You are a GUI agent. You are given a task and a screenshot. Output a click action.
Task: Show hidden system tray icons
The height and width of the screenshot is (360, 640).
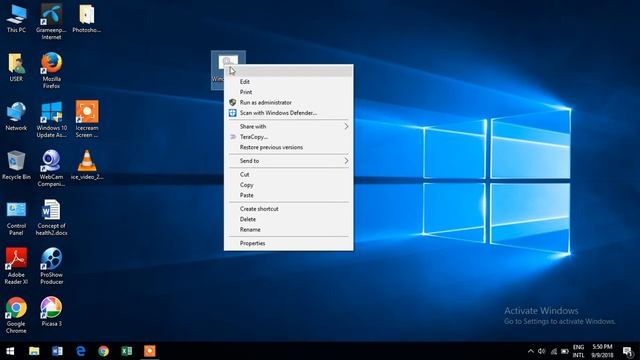(530, 351)
